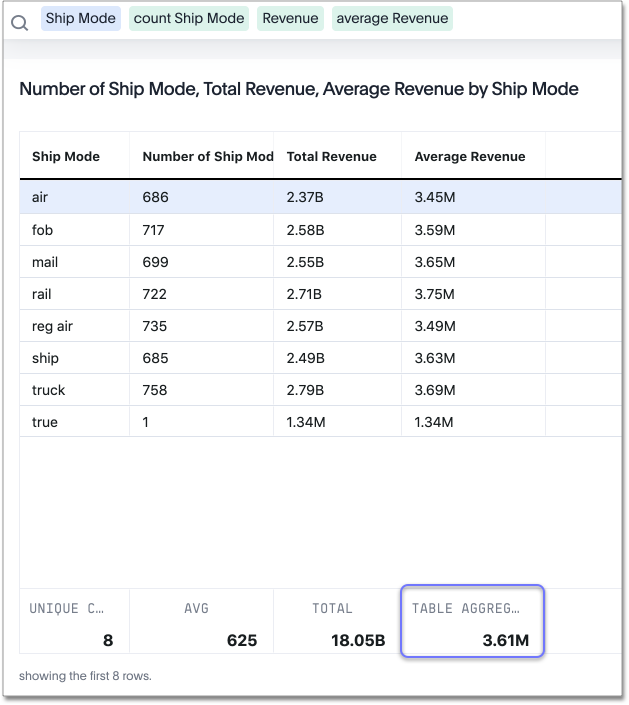Click the Number of Ship Mode header
The image size is (629, 705).
207,157
